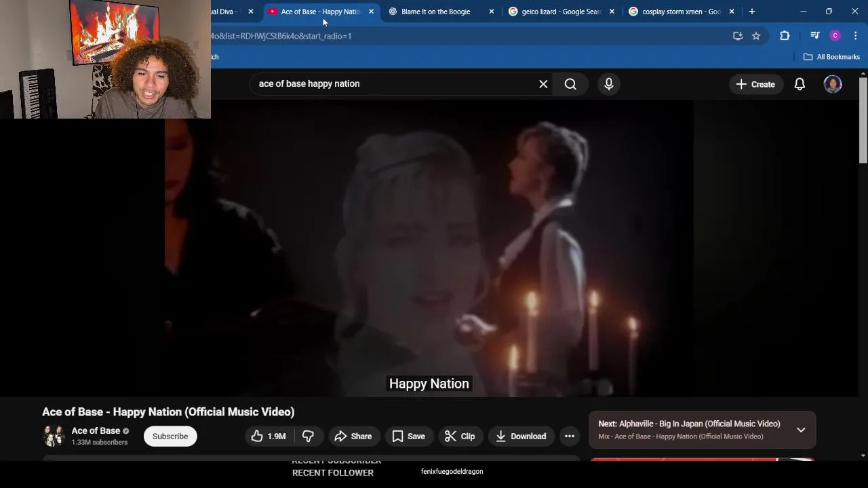Click the YouTube search magnifier button

[x=570, y=84]
